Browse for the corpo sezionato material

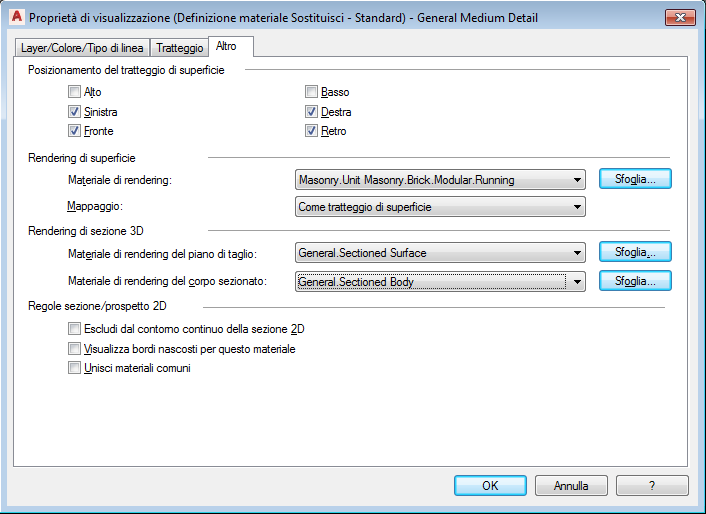click(x=635, y=281)
